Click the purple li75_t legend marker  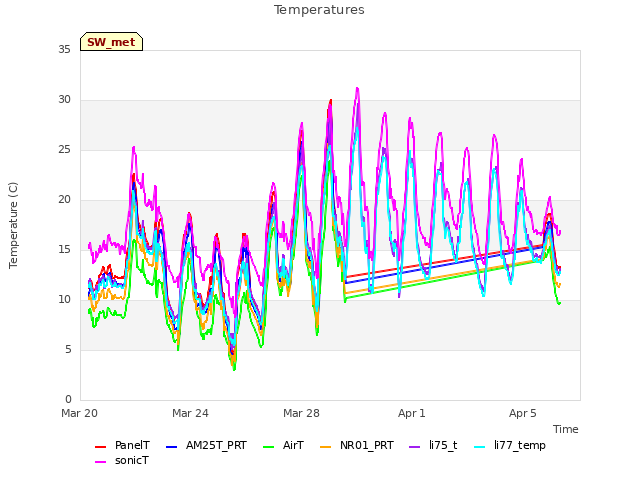click(414, 447)
